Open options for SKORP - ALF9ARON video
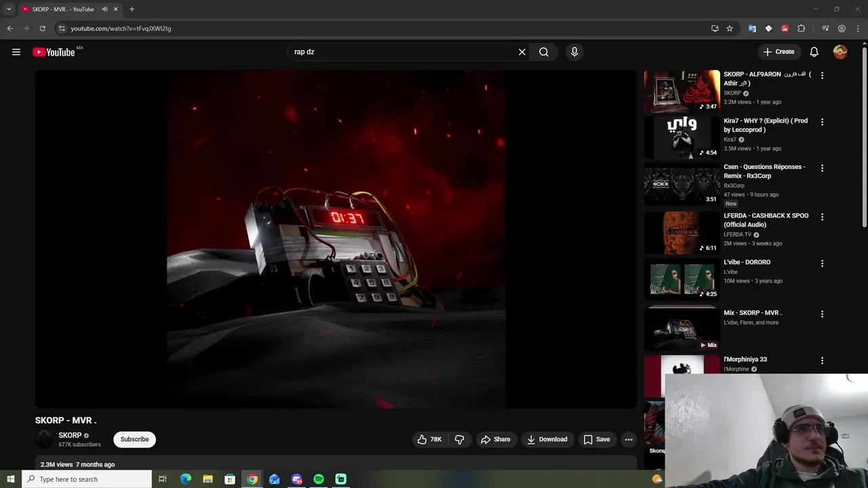The width and height of the screenshot is (868, 488). [822, 75]
